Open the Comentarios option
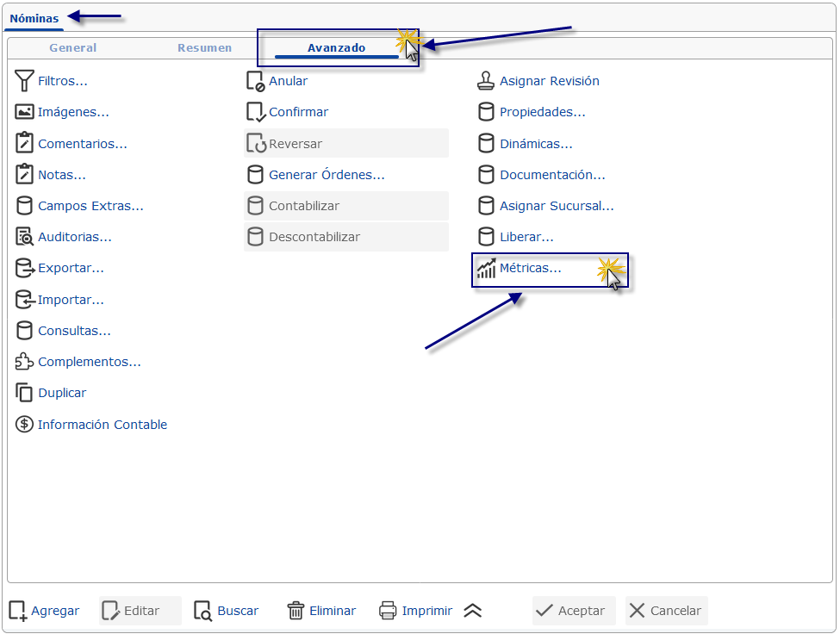 (x=83, y=144)
